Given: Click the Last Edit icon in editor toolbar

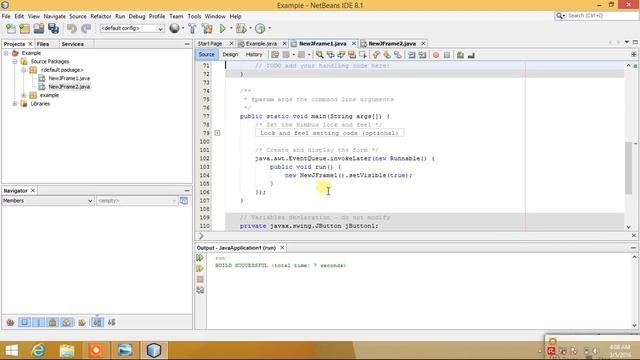Looking at the screenshot, I should pos(275,55).
